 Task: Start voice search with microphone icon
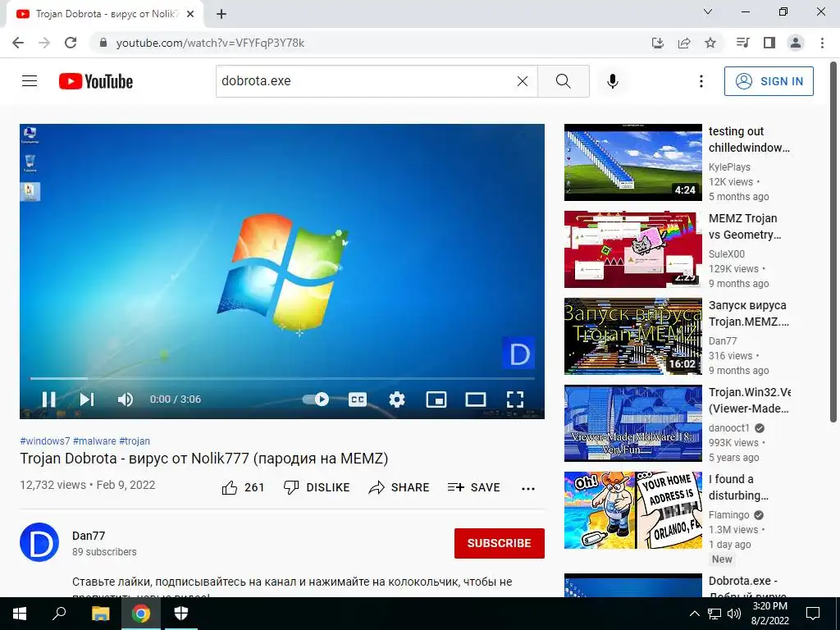(x=613, y=81)
